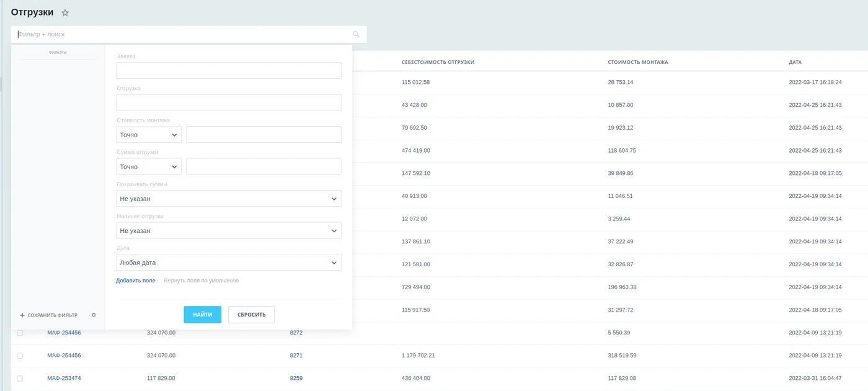Viewport: 868px width, 391px height.
Task: Star the Отгрузки page as favorite
Action: (65, 12)
